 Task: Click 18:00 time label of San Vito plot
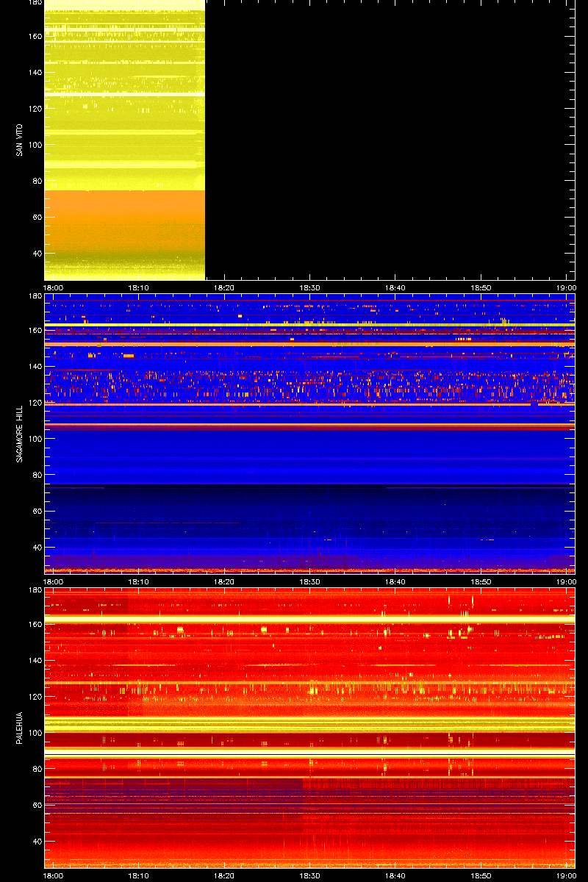point(54,288)
